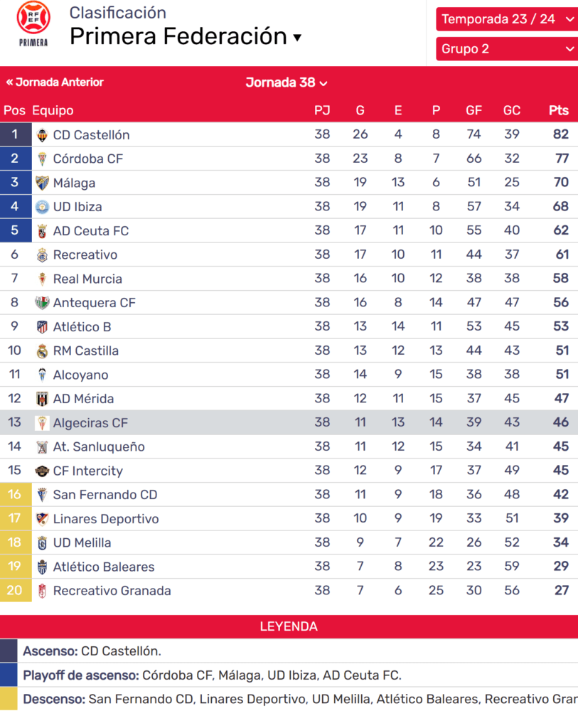Click the Recreativo Granada club crest

click(x=43, y=591)
